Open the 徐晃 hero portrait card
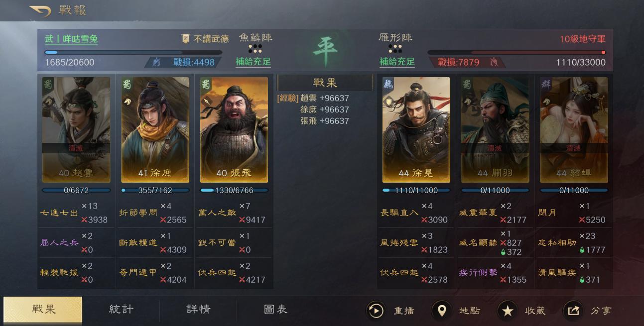This screenshot has height=326, width=644. (416, 130)
